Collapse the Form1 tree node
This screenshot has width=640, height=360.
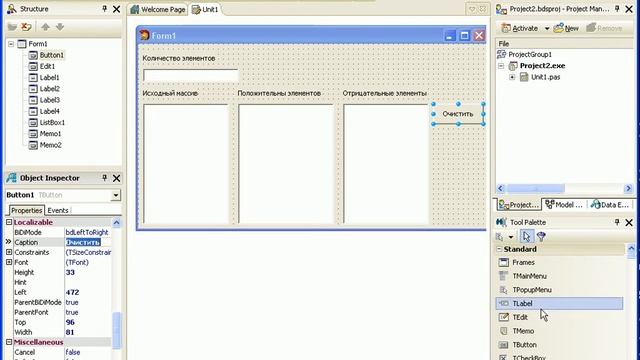tap(11, 44)
